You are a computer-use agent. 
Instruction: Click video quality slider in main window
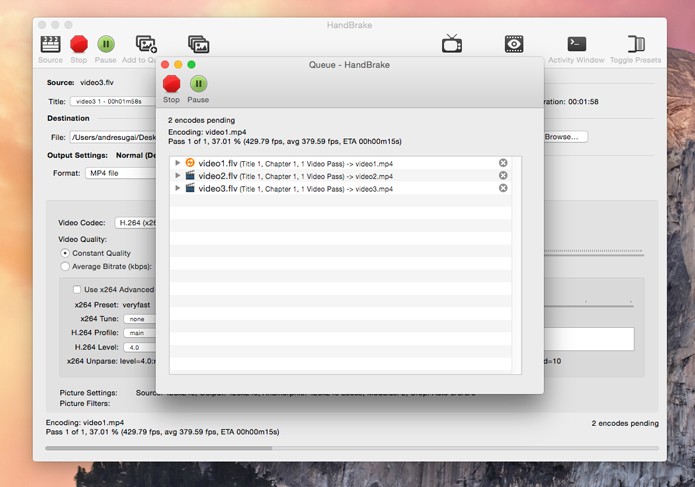593,253
